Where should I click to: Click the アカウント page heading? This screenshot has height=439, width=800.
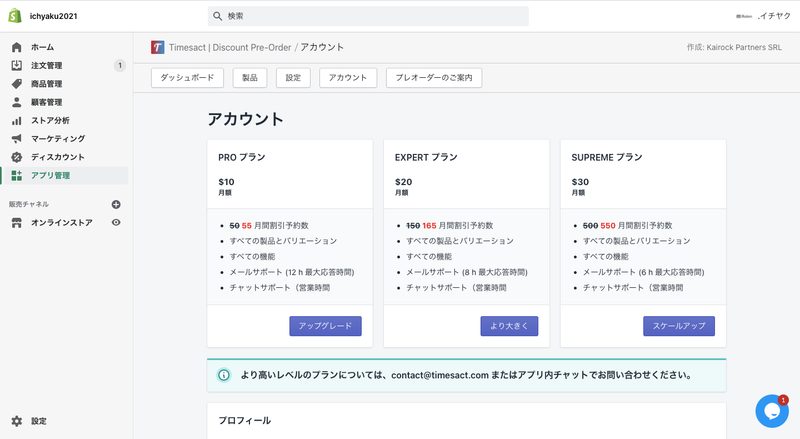pyautogui.click(x=245, y=119)
